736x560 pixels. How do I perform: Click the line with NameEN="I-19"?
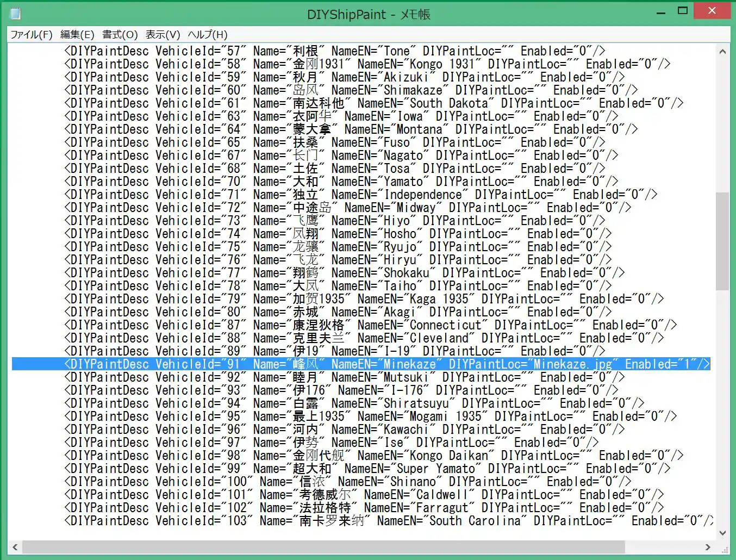(x=334, y=351)
